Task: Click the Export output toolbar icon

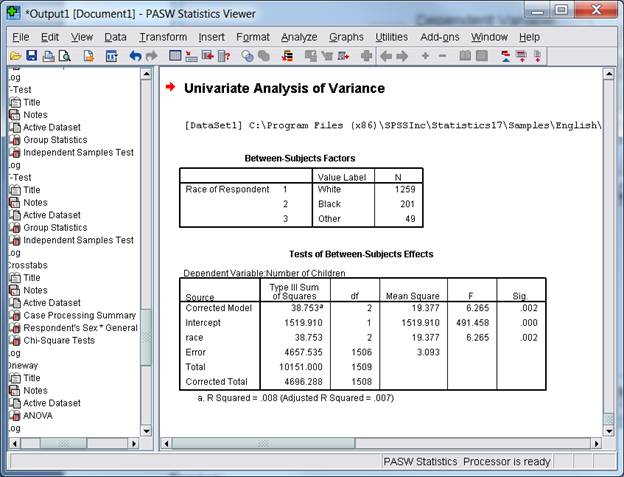Action: tap(89, 56)
